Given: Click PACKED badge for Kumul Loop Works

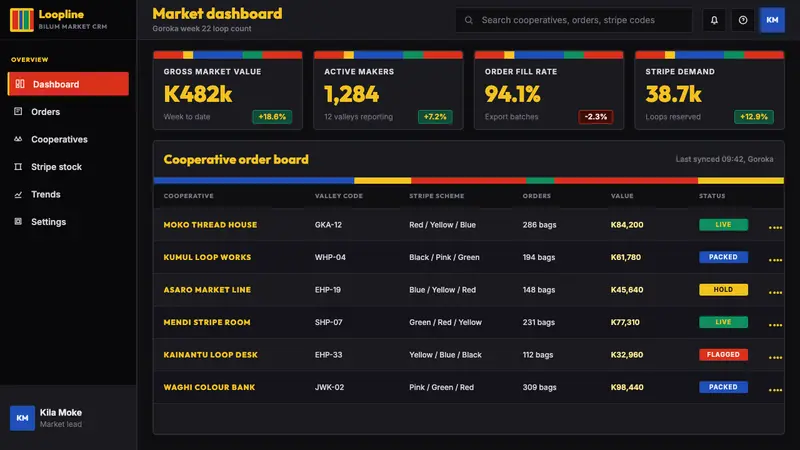Looking at the screenshot, I should (723, 257).
